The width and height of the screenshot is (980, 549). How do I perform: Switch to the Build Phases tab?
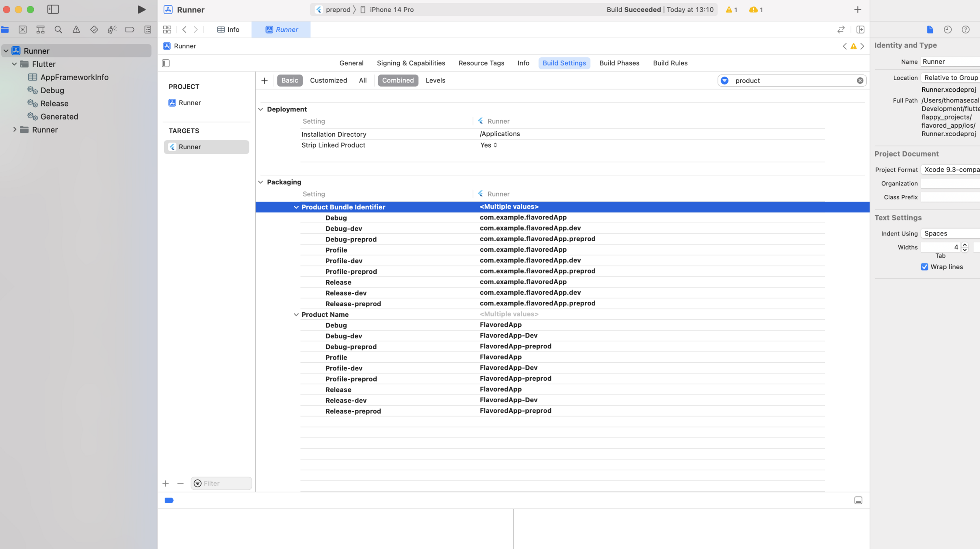coord(619,63)
